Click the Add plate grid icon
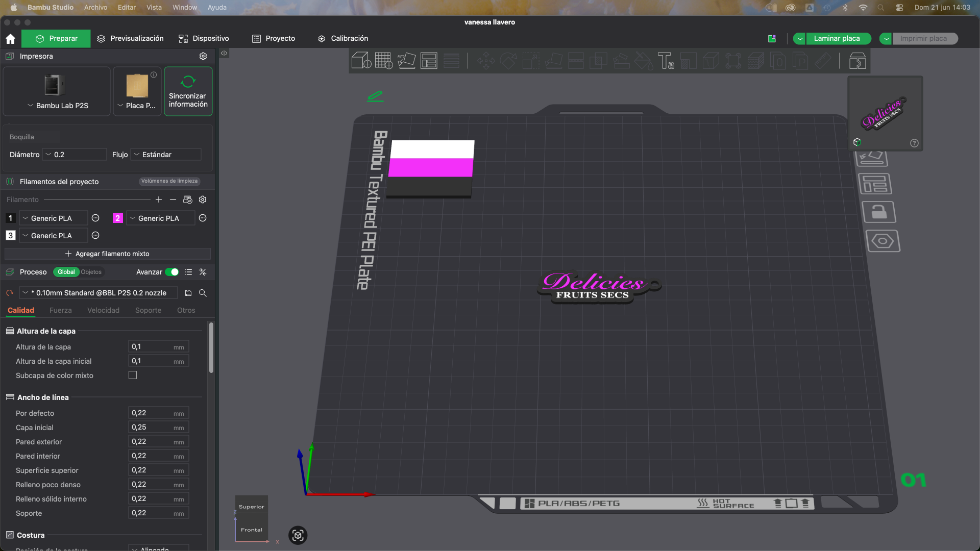980x551 pixels. [x=384, y=61]
